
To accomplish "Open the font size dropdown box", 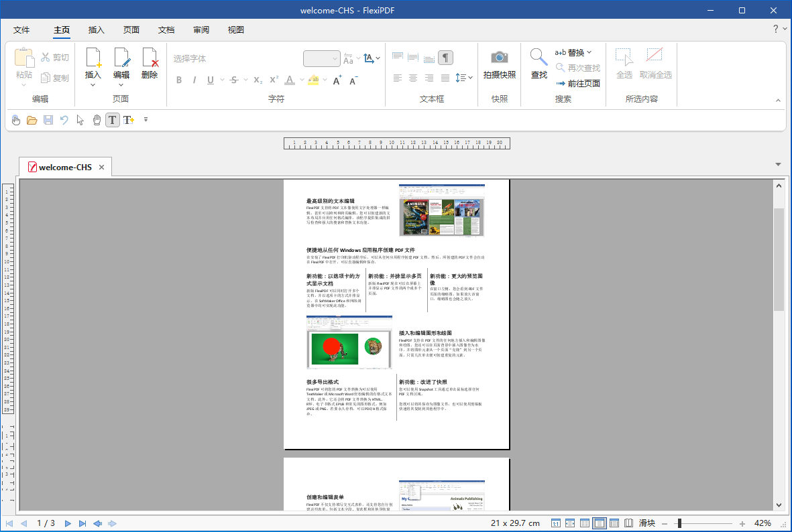I will [321, 58].
